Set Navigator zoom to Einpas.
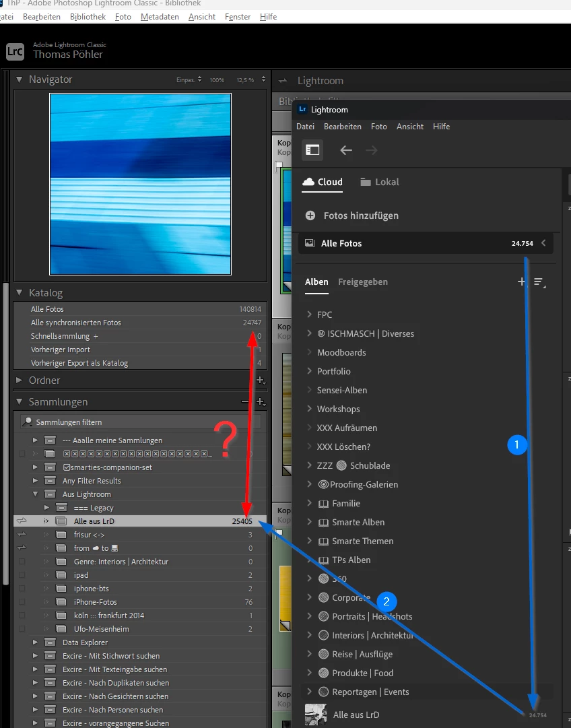 186,80
